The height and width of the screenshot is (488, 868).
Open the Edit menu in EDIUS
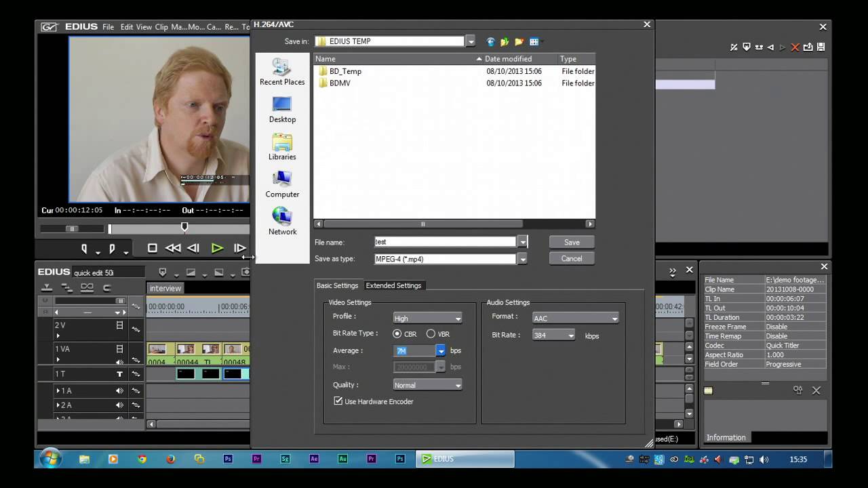click(127, 27)
